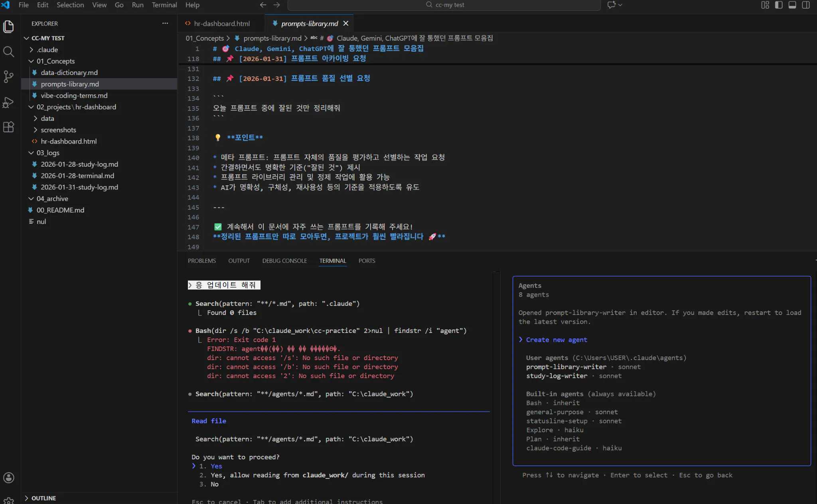Screen dimensions: 817x504
Task: Toggle the bottom panel visibility
Action: pos(792,5)
